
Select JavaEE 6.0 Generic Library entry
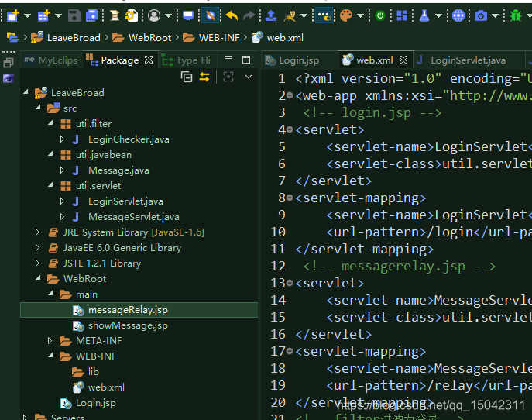tap(122, 248)
